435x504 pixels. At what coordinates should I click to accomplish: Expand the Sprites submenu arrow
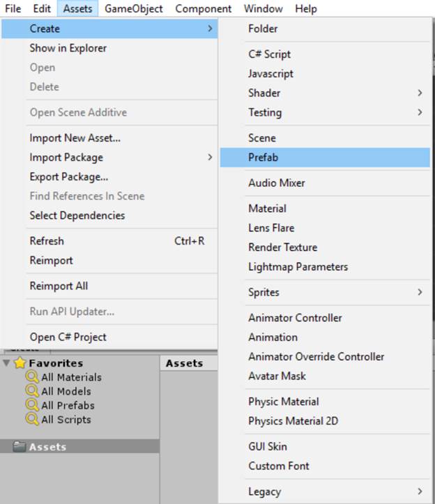tap(420, 292)
